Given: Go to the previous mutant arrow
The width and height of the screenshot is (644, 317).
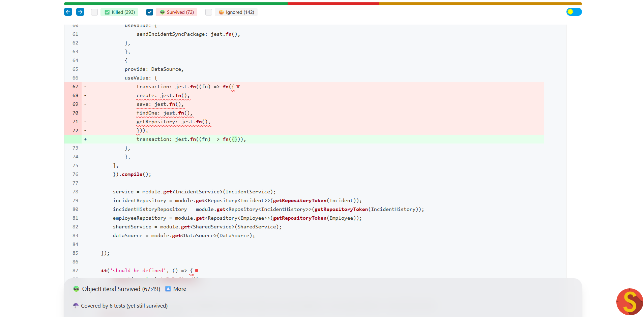Looking at the screenshot, I should point(68,12).
